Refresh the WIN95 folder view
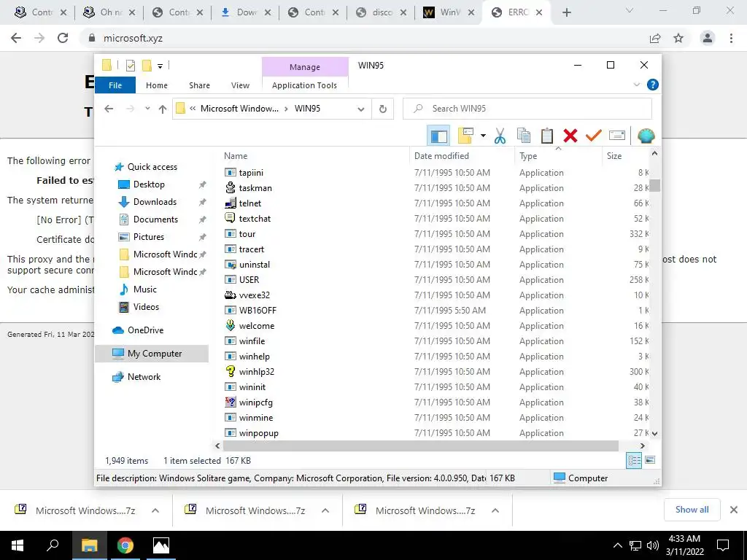Viewport: 747px width, 560px height. pyautogui.click(x=382, y=109)
